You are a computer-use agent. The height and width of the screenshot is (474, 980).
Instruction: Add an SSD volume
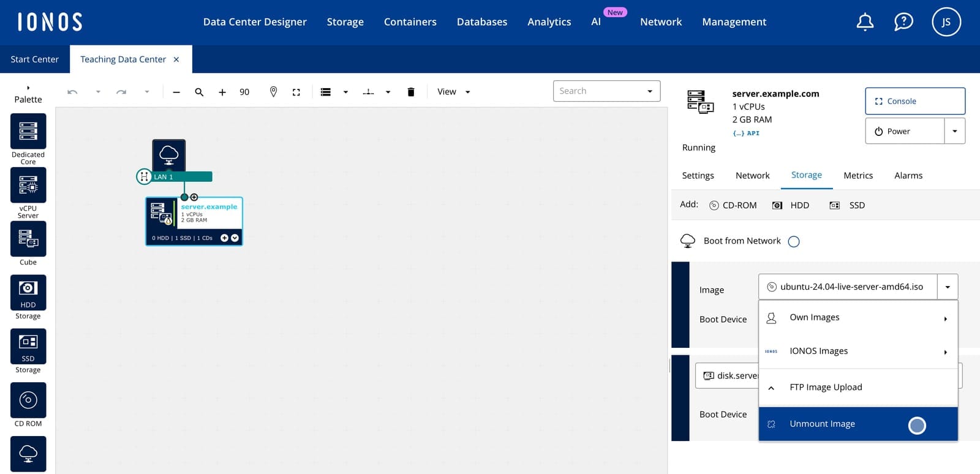[847, 205]
